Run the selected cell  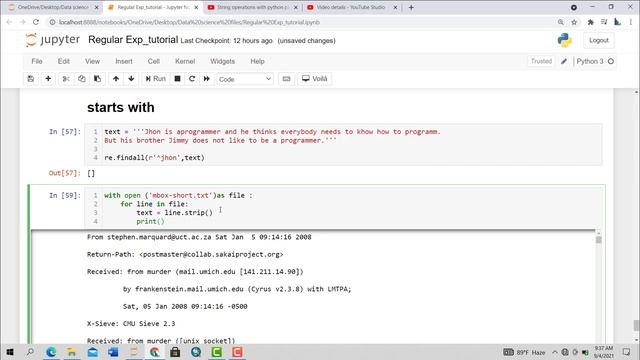[x=156, y=79]
